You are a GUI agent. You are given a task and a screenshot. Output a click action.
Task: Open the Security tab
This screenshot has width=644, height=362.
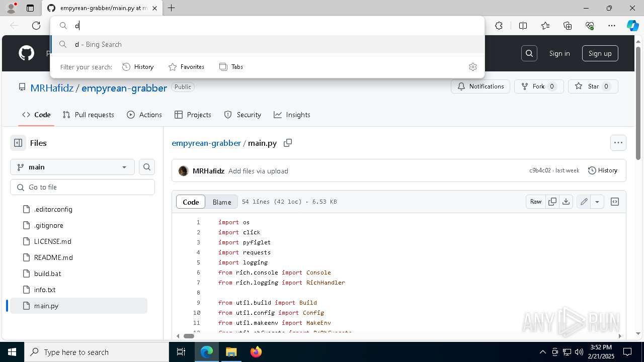coord(243,115)
